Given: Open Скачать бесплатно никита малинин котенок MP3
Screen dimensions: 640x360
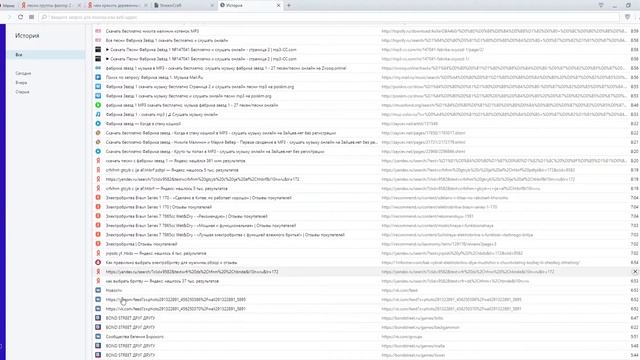Looking at the screenshot, I should pos(152,31).
